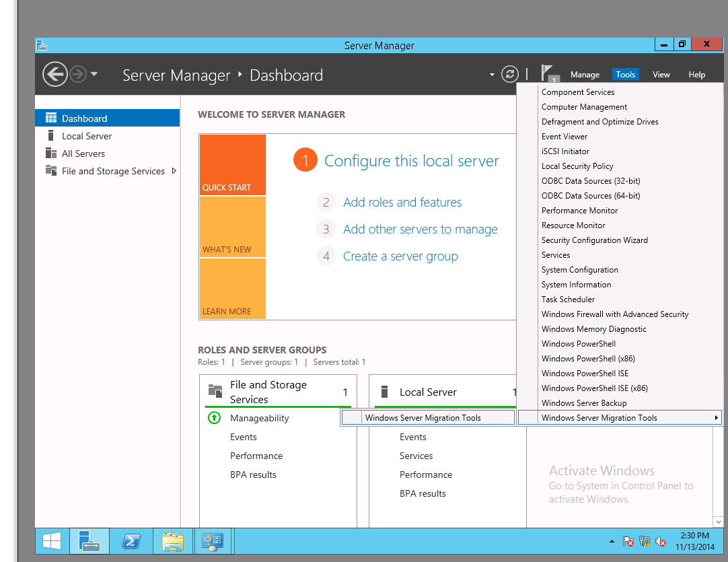
Task: Open the navigation history dropdown arrow
Action: coord(94,74)
